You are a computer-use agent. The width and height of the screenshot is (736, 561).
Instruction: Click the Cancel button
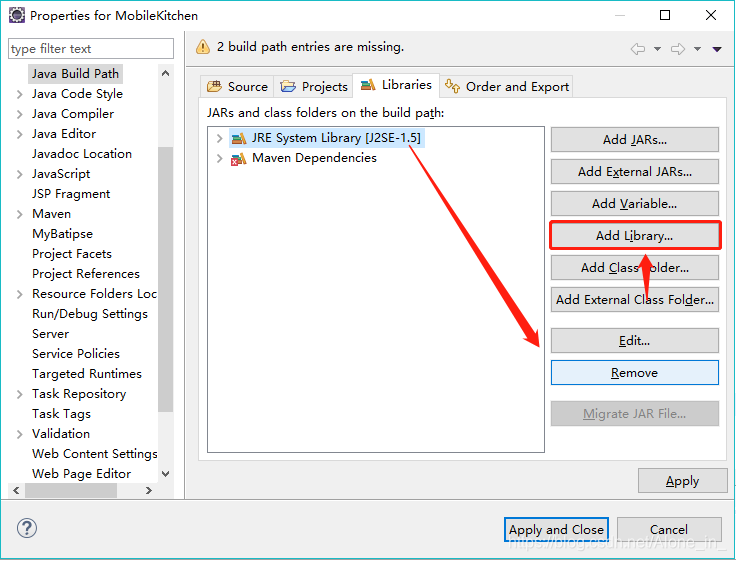[669, 530]
